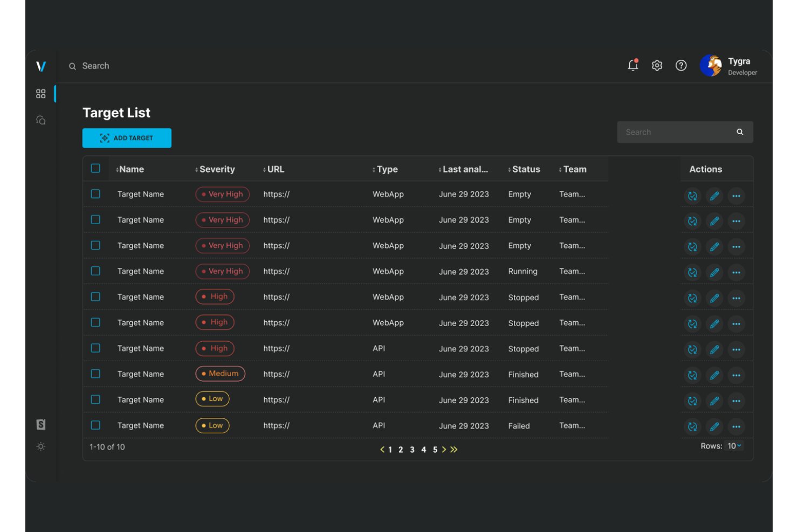Jump to last page with double arrow

pyautogui.click(x=454, y=450)
